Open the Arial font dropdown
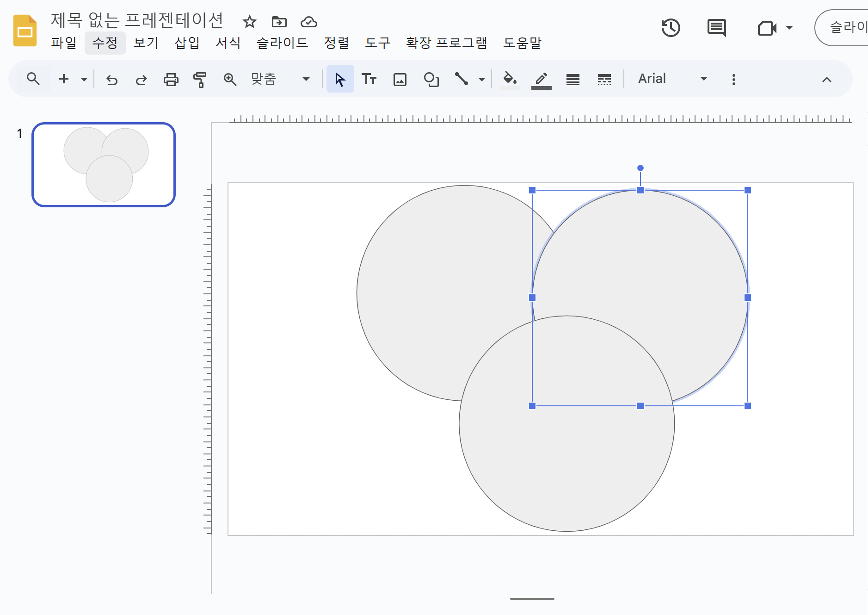 [672, 79]
